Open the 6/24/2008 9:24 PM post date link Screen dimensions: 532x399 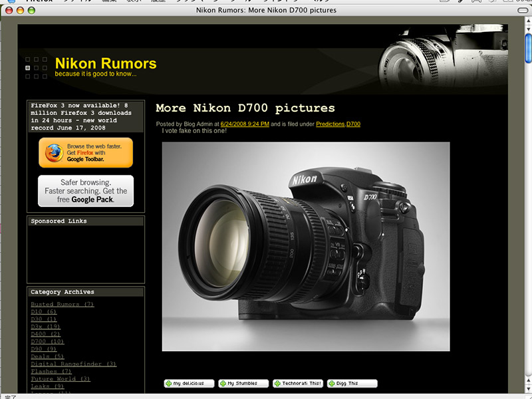pyautogui.click(x=245, y=124)
